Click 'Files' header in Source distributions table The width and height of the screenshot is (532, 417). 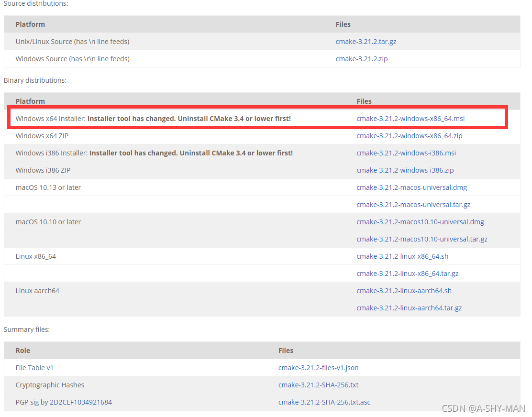tap(343, 24)
